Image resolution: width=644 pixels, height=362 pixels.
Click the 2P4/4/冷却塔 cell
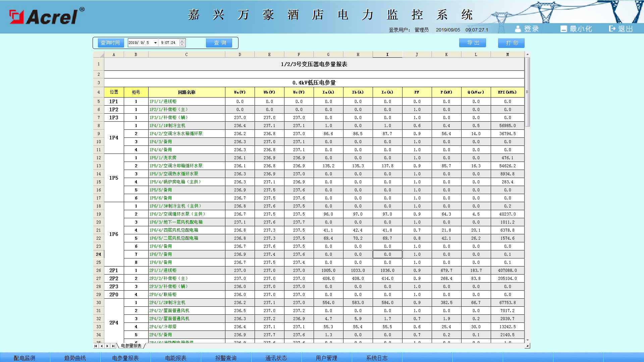click(186, 327)
